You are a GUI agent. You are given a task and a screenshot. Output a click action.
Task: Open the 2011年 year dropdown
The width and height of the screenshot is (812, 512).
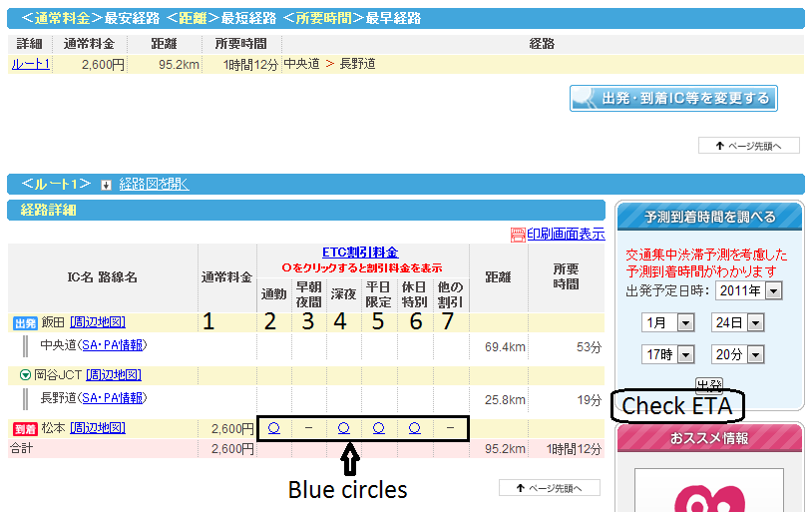749,290
